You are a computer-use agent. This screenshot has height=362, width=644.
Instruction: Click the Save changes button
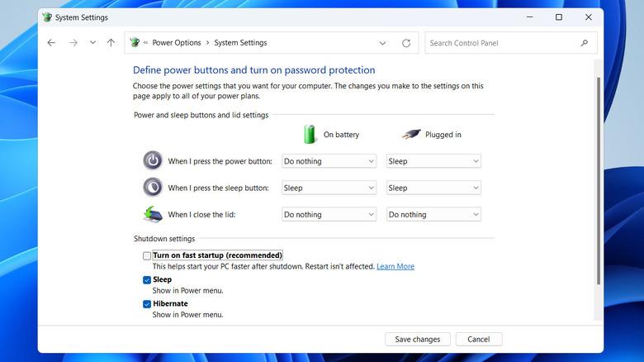pos(418,339)
